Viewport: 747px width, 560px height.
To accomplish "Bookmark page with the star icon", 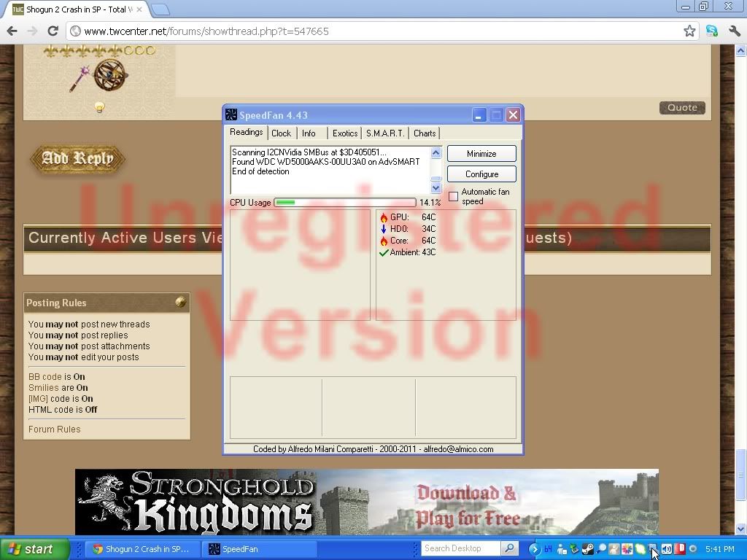I will [x=689, y=31].
